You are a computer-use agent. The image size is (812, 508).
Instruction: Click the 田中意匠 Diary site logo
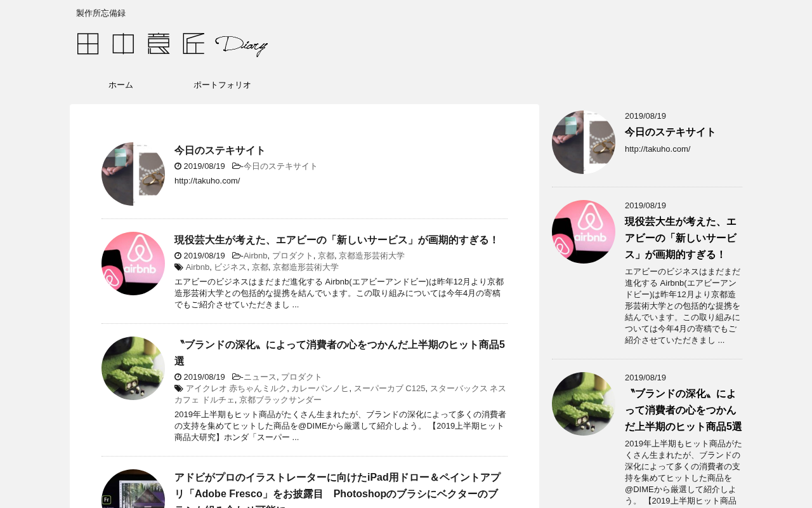(x=172, y=44)
